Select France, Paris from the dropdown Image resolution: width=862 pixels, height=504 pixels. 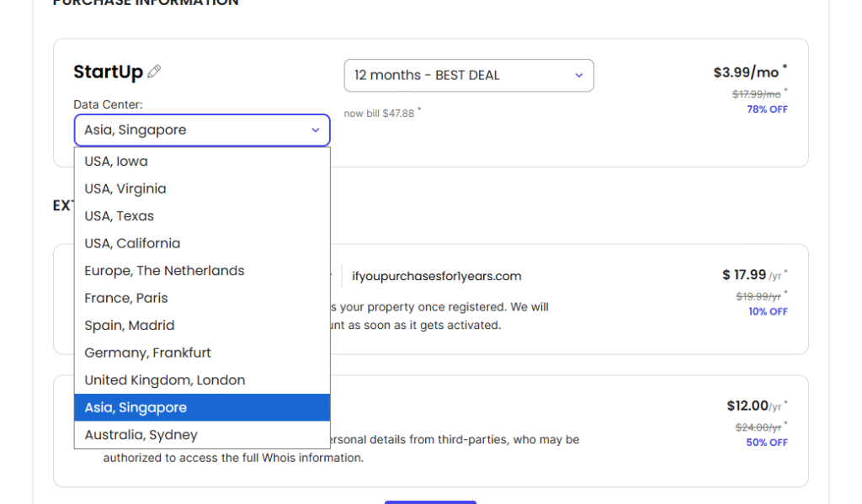[x=126, y=299]
